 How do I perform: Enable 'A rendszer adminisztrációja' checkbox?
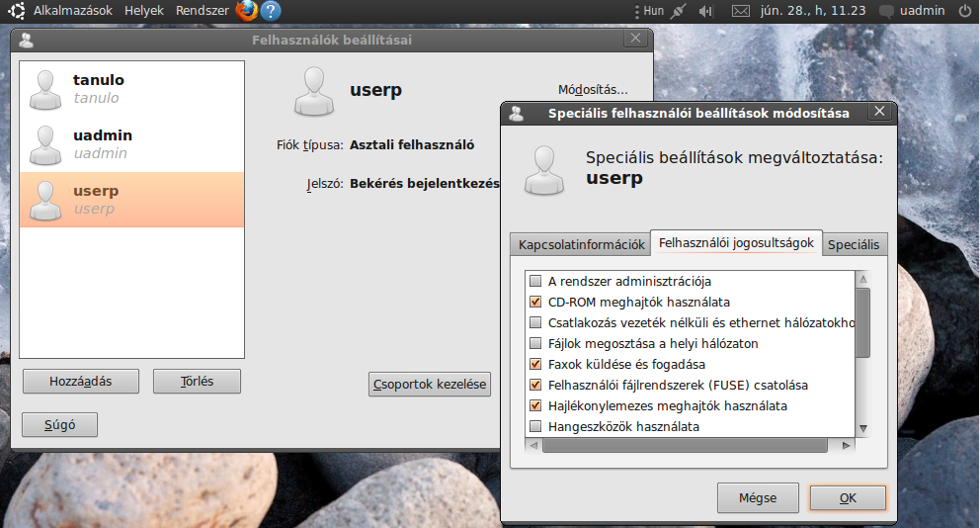[x=536, y=282]
